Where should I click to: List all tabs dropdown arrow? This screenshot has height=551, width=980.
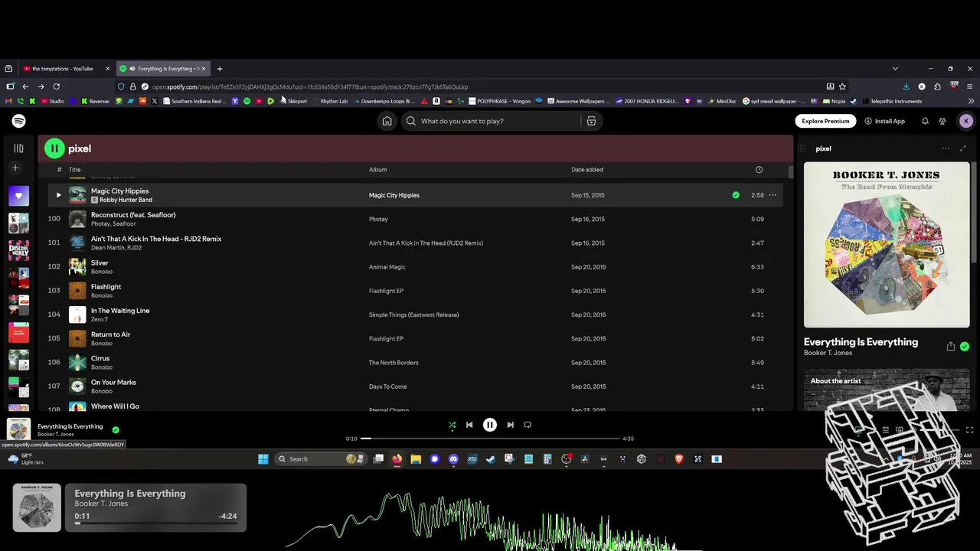[895, 69]
